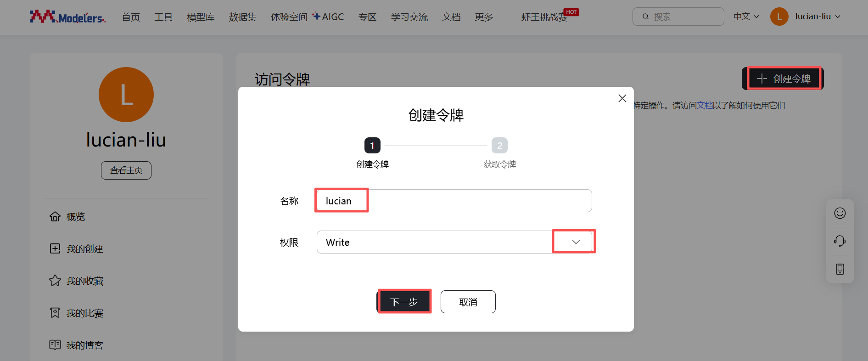Expand the lucian-liu account menu
Image resolution: width=868 pixels, height=361 pixels.
[806, 17]
